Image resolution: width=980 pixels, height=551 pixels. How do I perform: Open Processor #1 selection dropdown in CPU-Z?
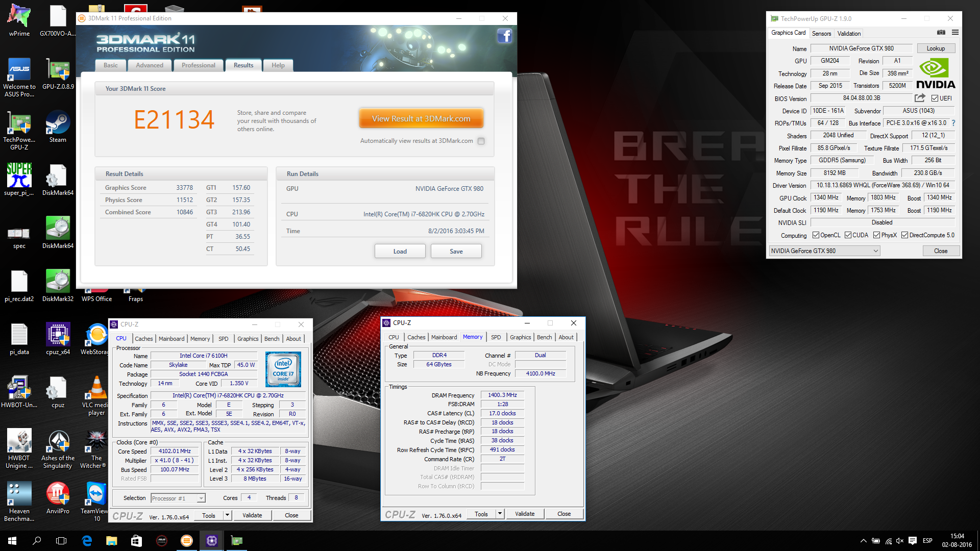(x=178, y=498)
